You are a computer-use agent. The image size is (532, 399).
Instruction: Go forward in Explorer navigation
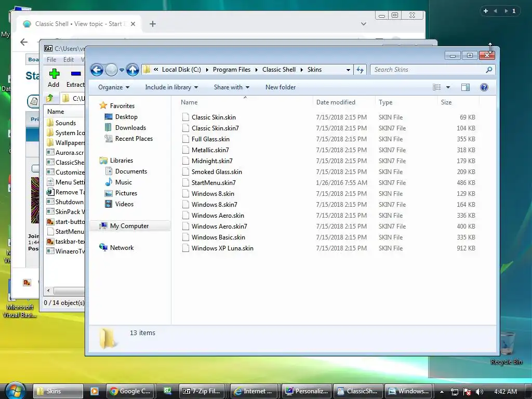pos(111,70)
